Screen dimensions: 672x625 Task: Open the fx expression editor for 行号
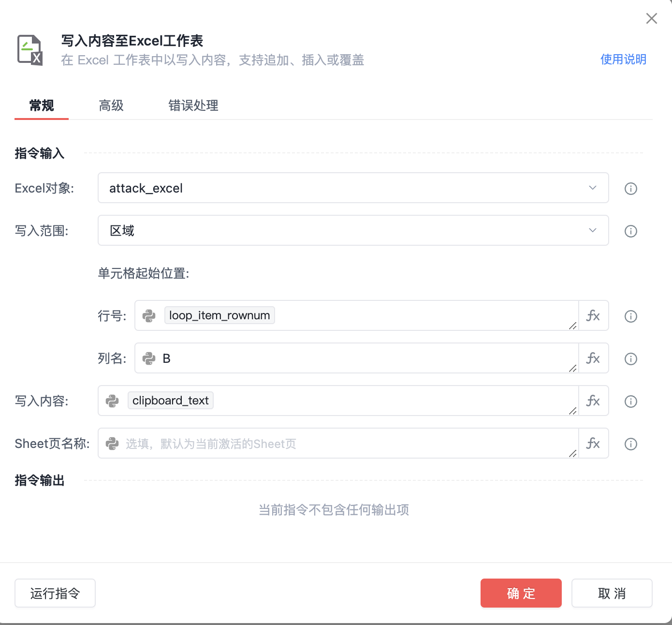(593, 315)
